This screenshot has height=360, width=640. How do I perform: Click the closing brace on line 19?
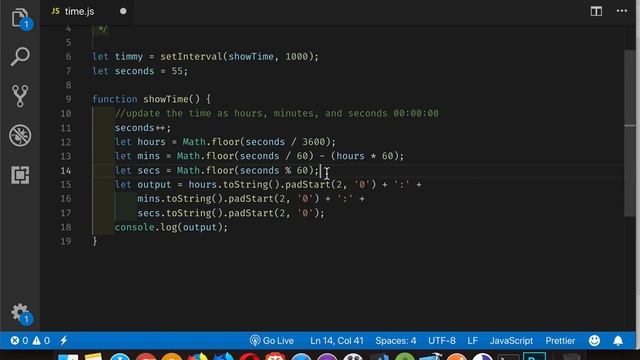95,241
